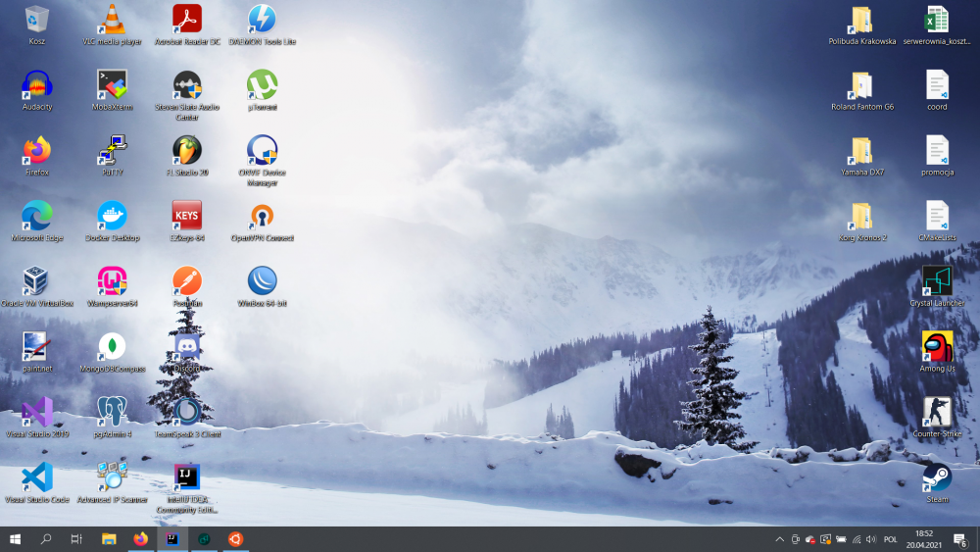Open the Windows Start menu
This screenshot has height=552, width=980.
pos(16,539)
